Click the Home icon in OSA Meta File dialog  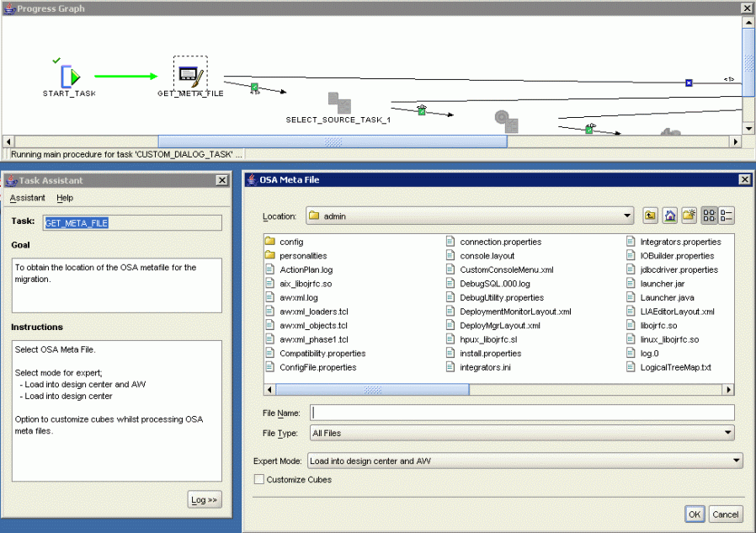click(669, 216)
